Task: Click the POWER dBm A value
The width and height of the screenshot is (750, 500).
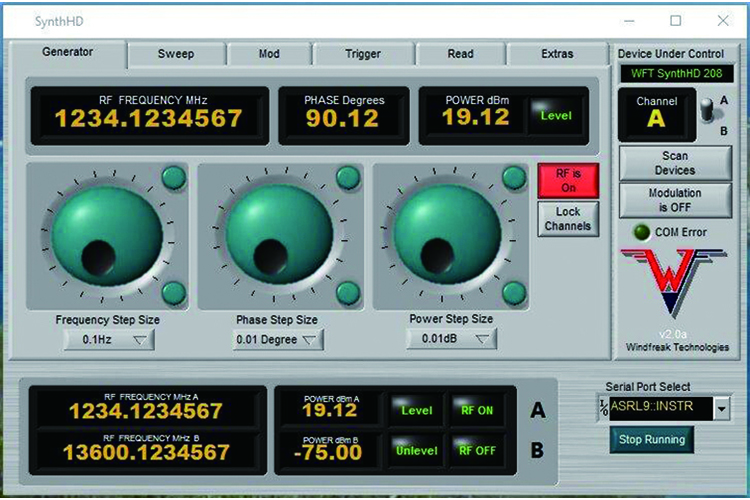Action: [x=330, y=410]
